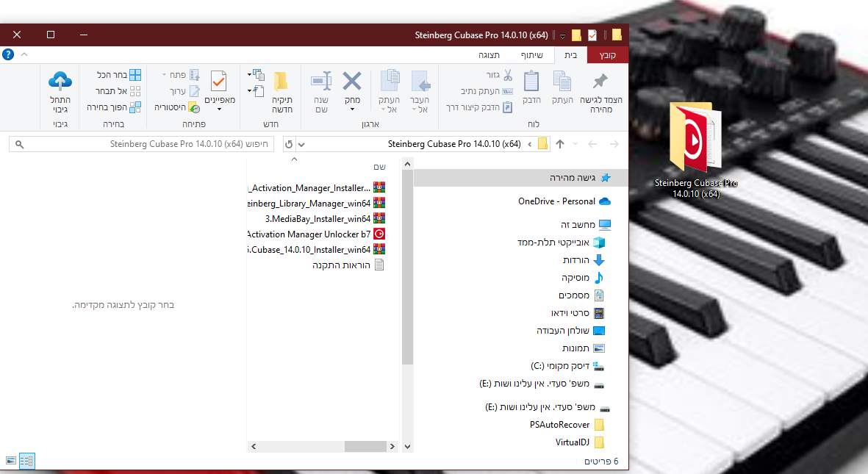868x474 pixels.
Task: Switch to the Home (בית) tab
Action: (571, 55)
